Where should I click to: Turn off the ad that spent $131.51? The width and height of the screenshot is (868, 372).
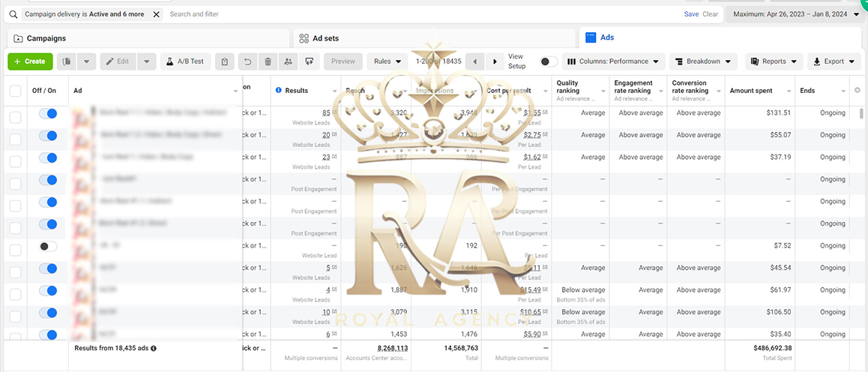pyautogui.click(x=48, y=113)
